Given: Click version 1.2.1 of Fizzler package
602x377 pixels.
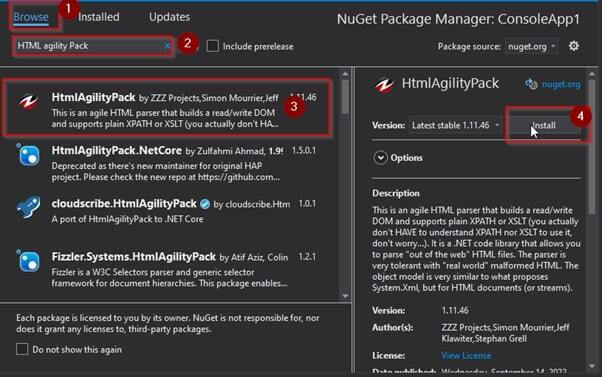Looking at the screenshot, I should [x=307, y=257].
